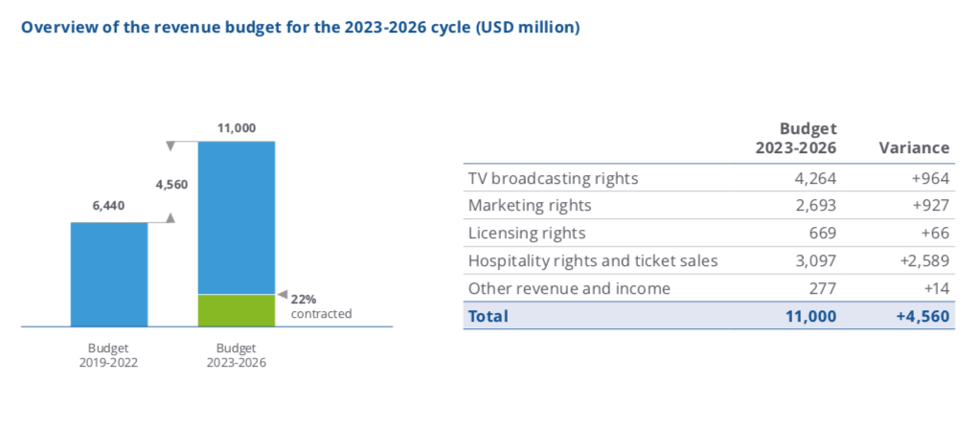Select the Marketing rights row label
The height and width of the screenshot is (426, 980).
[x=530, y=205]
